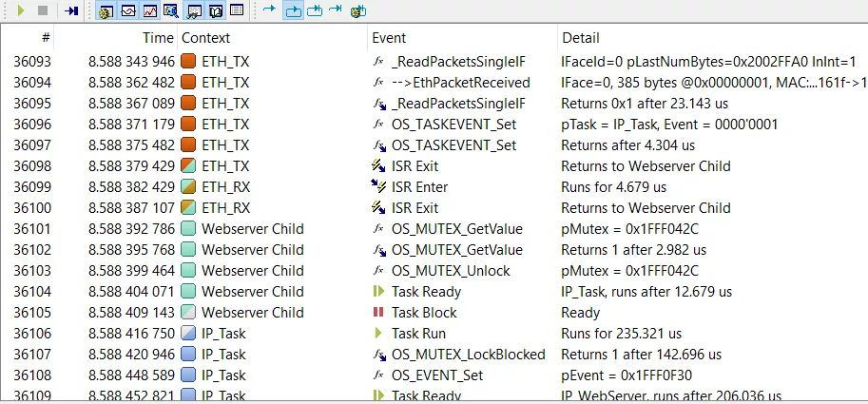Click the teal arrow-to-bar-over-box icon
868x404 pixels.
(315, 10)
